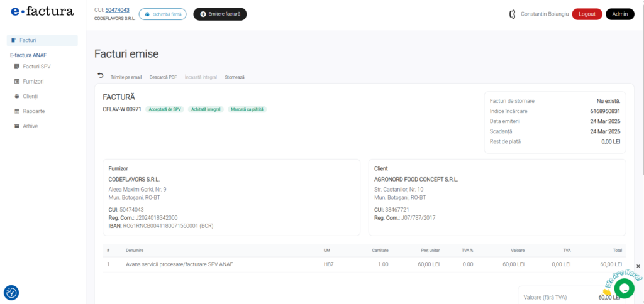
Task: Click Descarcă PDF action
Action: [163, 77]
